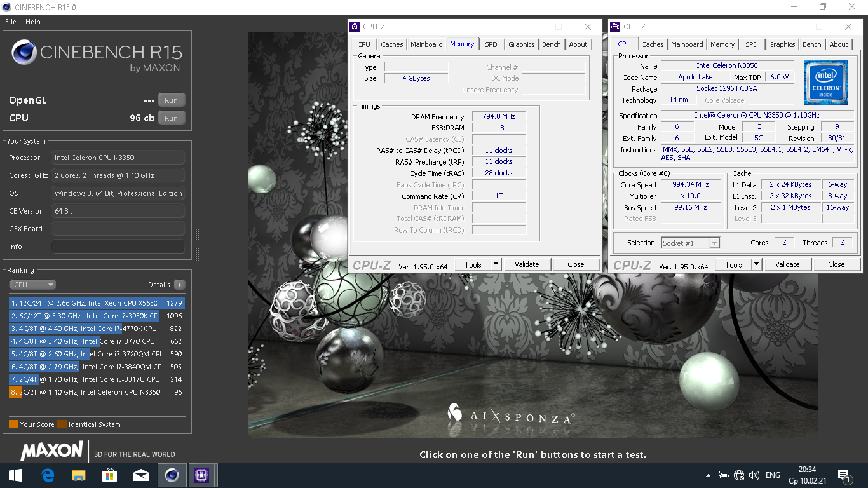
Task: Click Tools button in right CPU-Z window
Action: (x=733, y=264)
